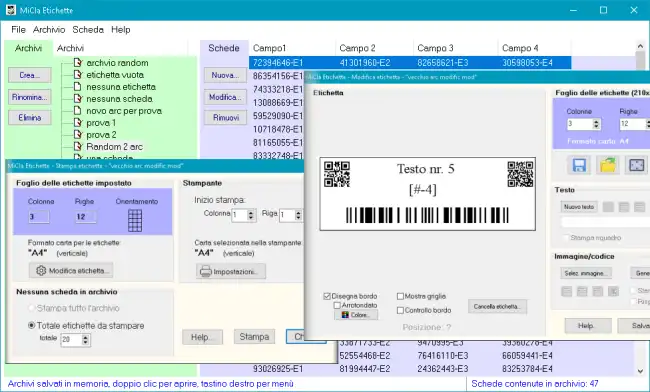The height and width of the screenshot is (392, 650).
Task: Enable the Controllo bordo checkbox
Action: pos(400,310)
